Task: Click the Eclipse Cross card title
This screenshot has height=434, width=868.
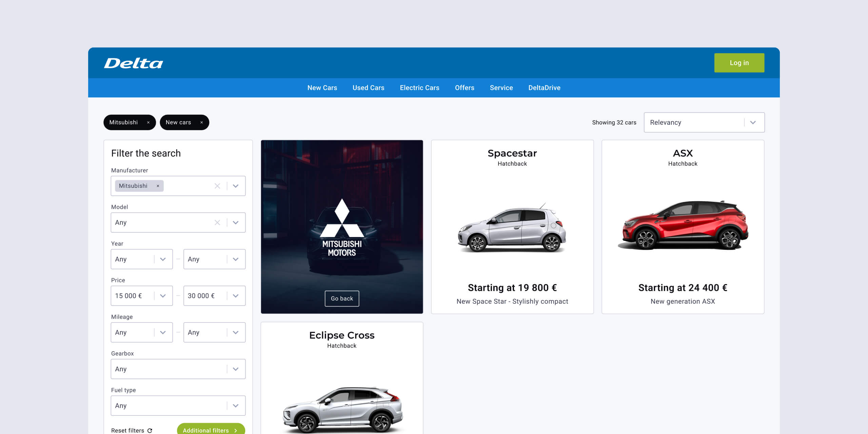Action: [x=342, y=335]
